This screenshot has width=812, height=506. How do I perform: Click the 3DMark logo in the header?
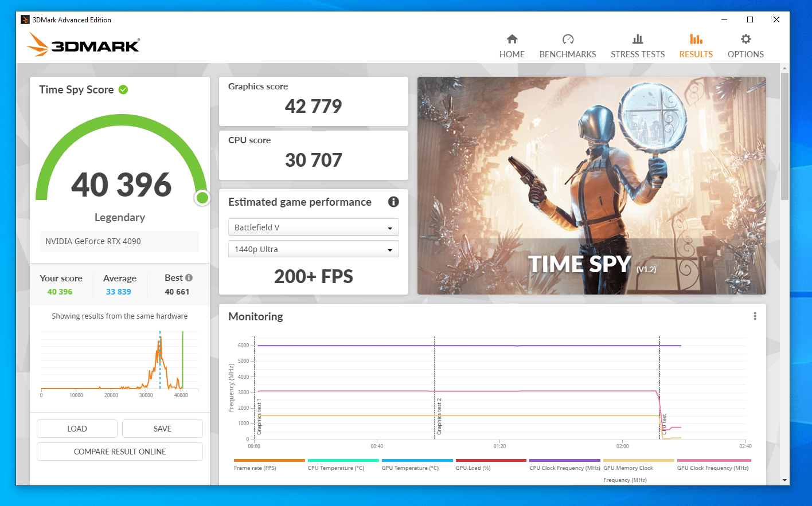pos(84,44)
